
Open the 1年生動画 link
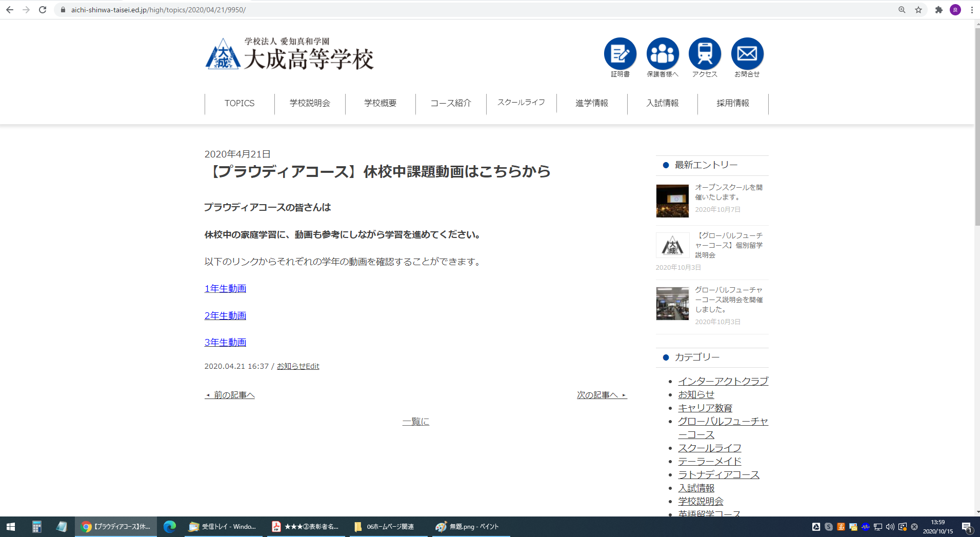[x=225, y=289]
